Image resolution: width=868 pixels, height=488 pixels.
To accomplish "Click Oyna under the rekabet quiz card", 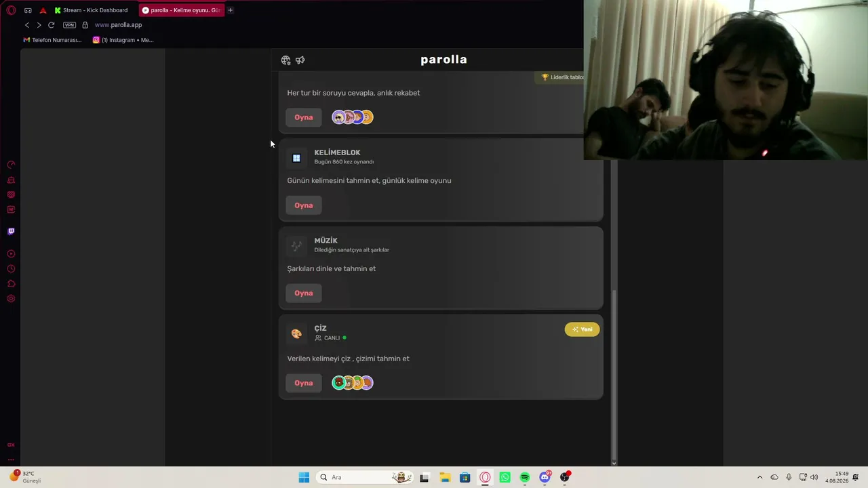I will pyautogui.click(x=304, y=117).
